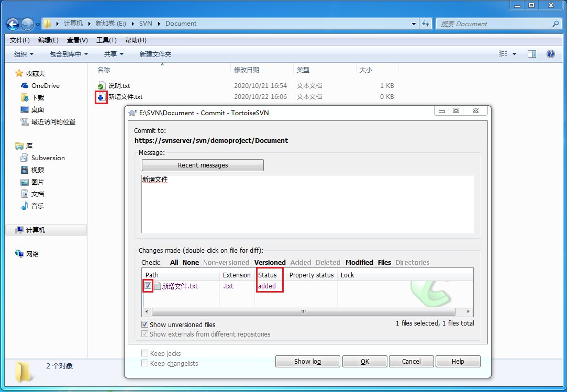Open the 查看(V) menu
Image resolution: width=567 pixels, height=392 pixels.
(x=77, y=40)
